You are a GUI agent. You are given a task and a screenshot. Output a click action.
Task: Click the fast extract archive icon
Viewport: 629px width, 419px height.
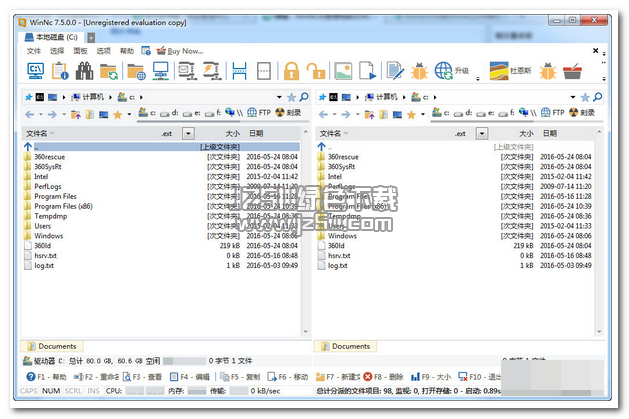coord(211,71)
